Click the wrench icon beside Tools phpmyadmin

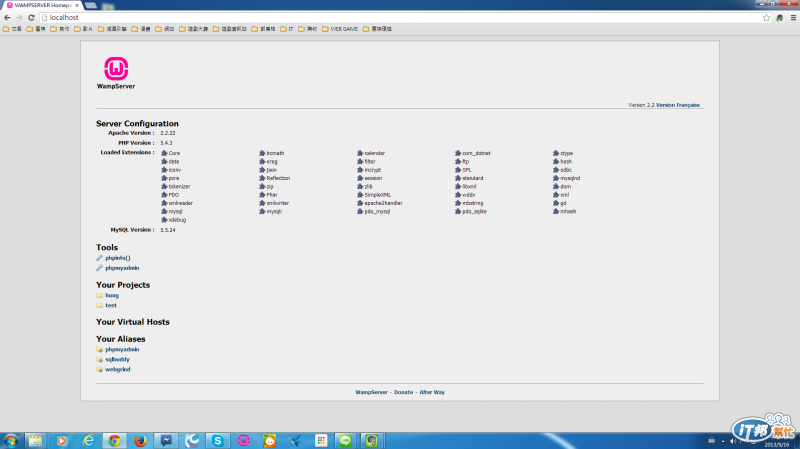(99, 268)
